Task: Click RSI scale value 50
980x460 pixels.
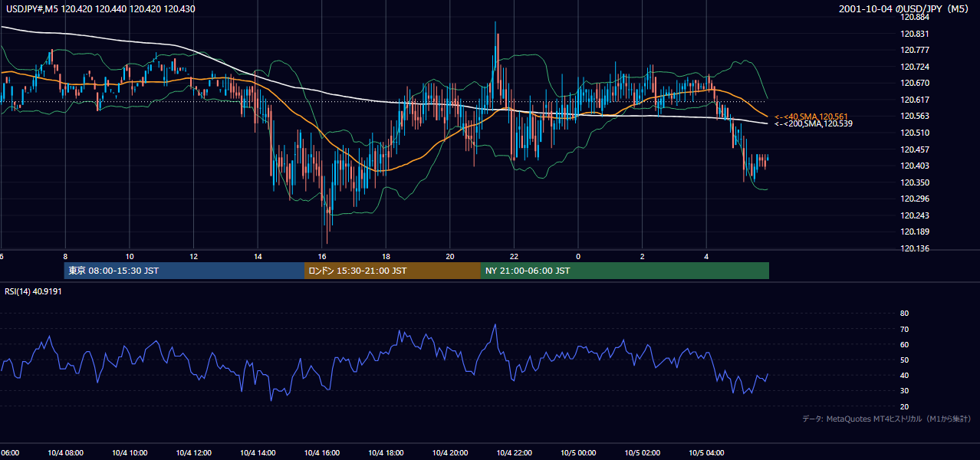Action: click(904, 360)
